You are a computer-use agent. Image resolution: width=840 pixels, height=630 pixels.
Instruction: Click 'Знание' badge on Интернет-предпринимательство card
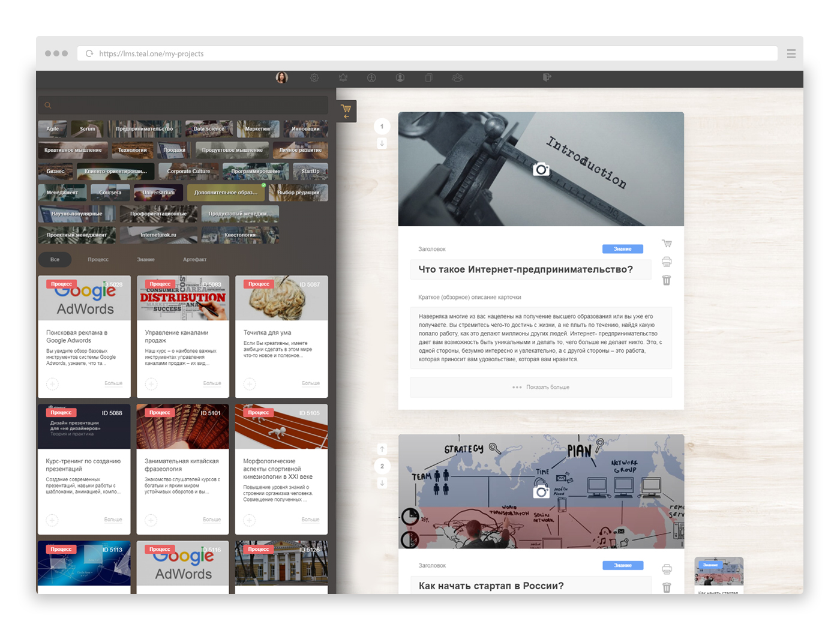click(623, 248)
